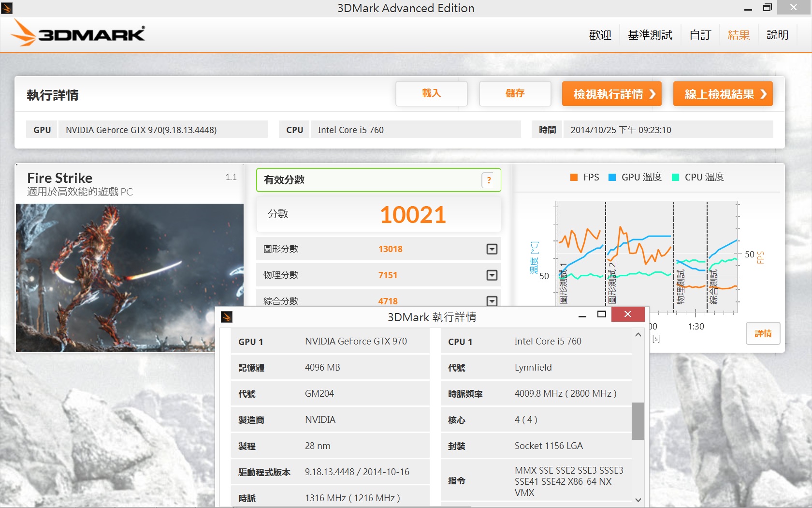This screenshot has width=812, height=508.
Task: Close the 3DMark 執行詳情 dialog
Action: [x=628, y=314]
